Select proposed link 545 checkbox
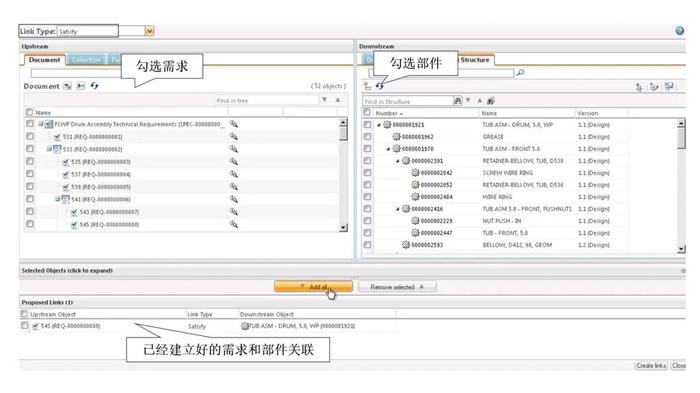 click(25, 326)
